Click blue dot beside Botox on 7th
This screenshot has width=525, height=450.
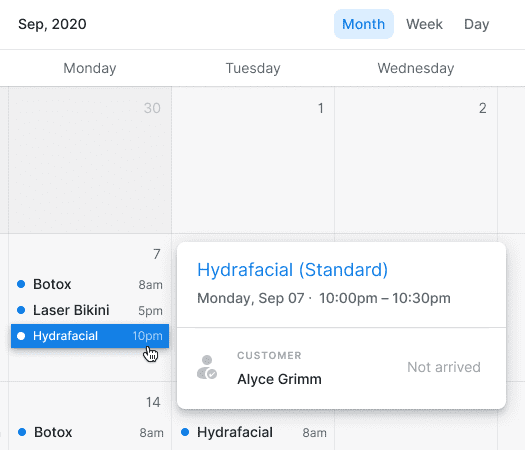21,284
